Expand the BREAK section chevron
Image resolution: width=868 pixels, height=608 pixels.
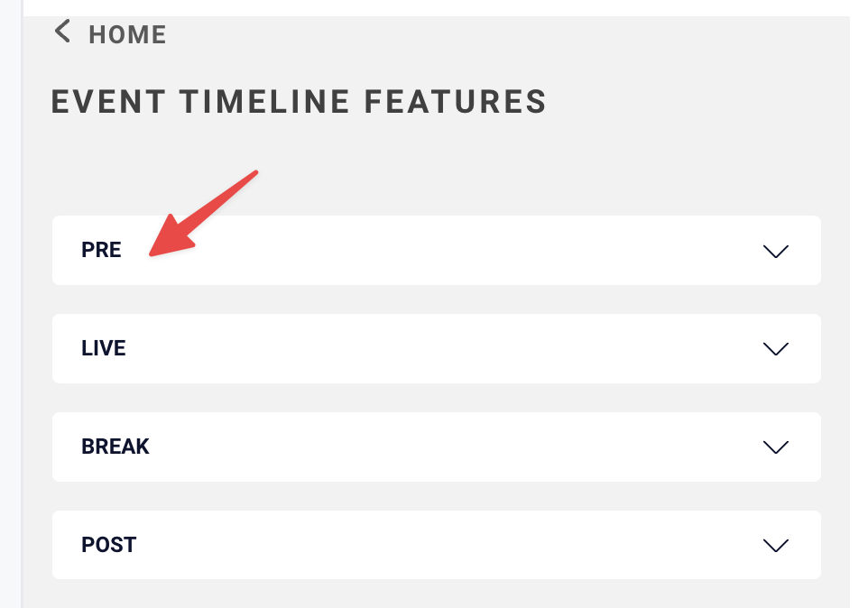(776, 447)
